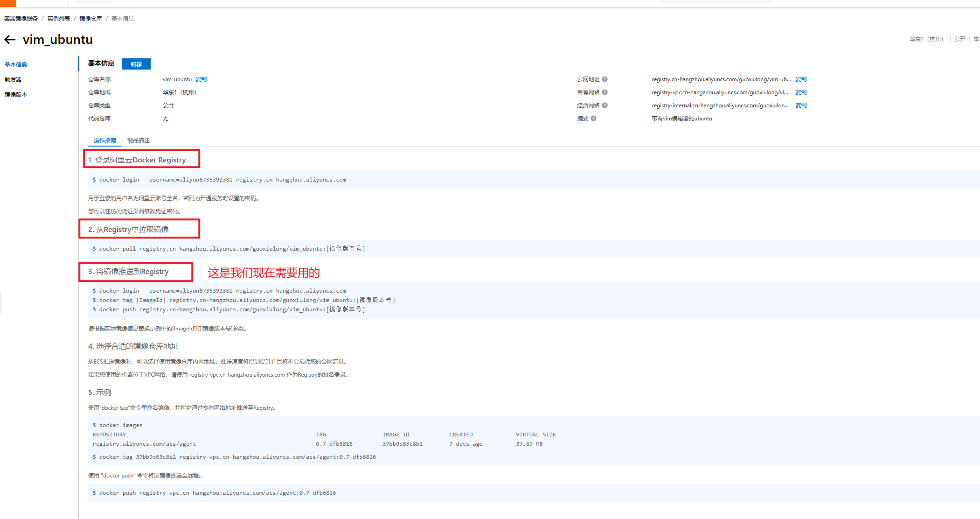Copy the 经典网络 internal registry address
Viewport: 980px width, 519px height.
pos(801,105)
